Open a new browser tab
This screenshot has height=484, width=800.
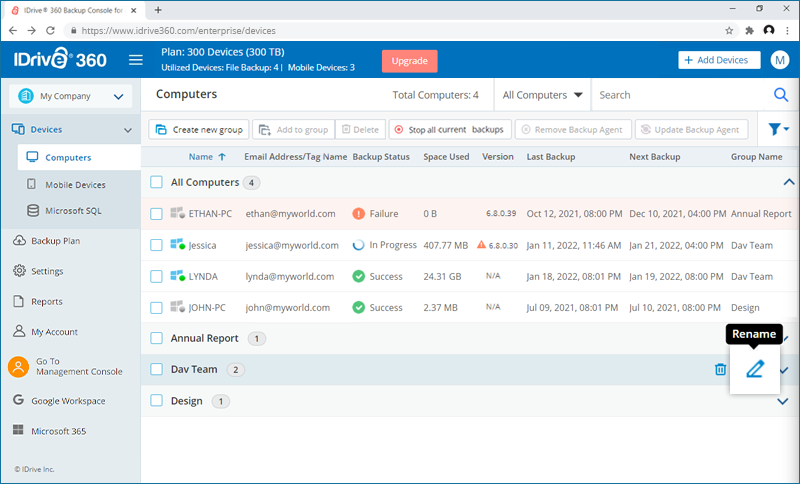click(x=158, y=10)
